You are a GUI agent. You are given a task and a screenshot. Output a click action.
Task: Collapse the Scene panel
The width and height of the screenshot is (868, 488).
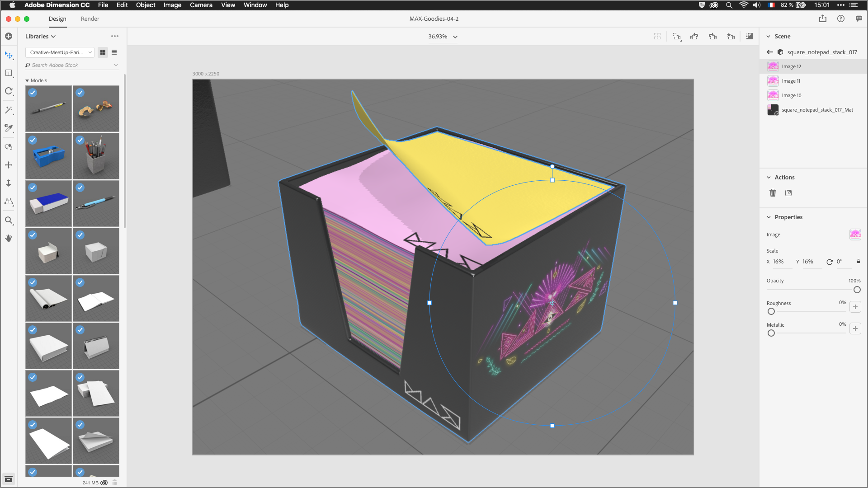point(768,36)
